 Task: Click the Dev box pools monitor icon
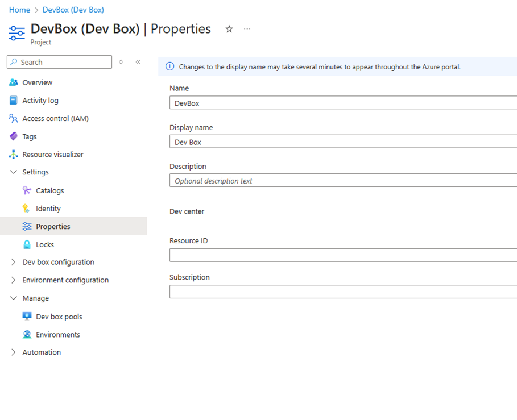[x=27, y=316]
